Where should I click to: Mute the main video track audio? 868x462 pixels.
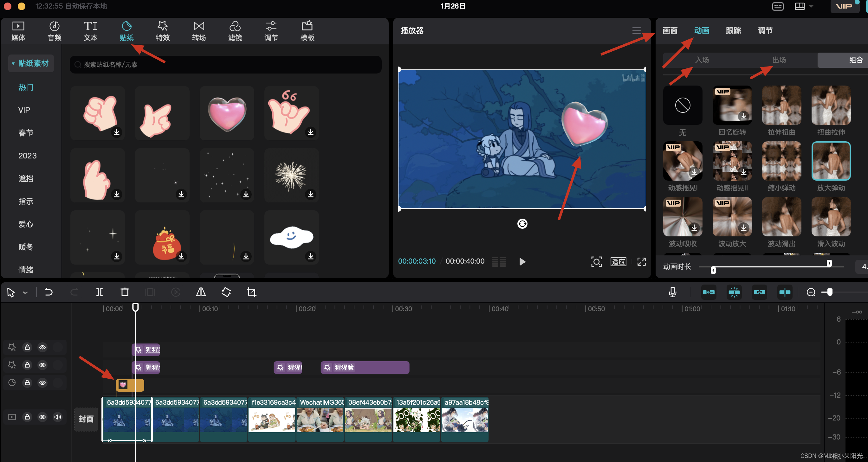pos(58,417)
